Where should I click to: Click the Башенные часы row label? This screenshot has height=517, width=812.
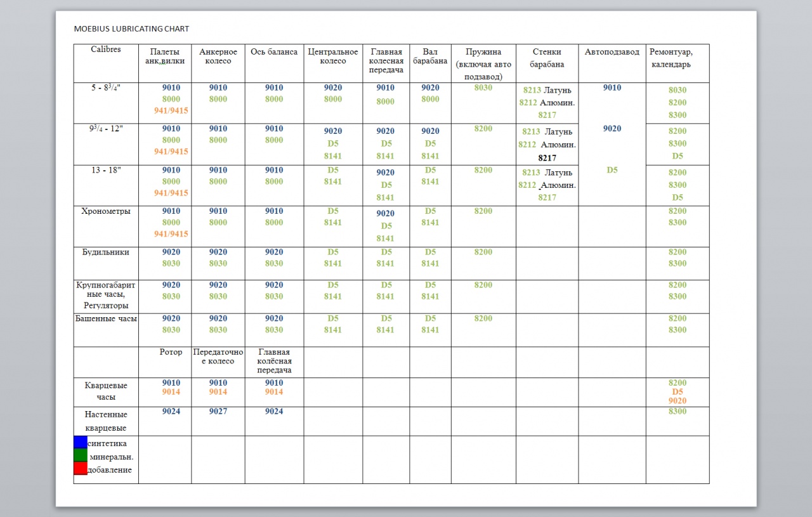click(106, 318)
